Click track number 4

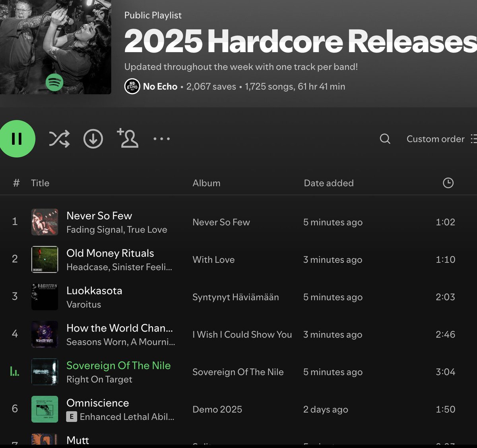pos(15,333)
